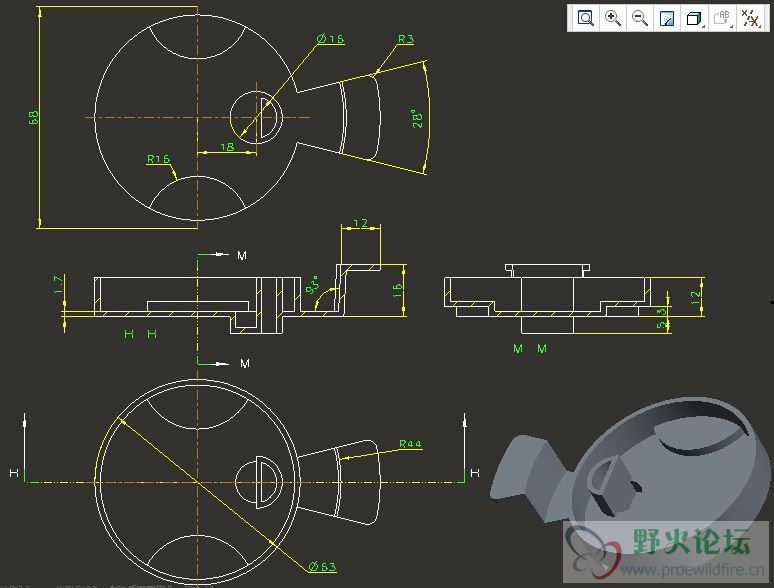The image size is (774, 588).
Task: Select the Zoom Out magnifier tool
Action: tap(640, 18)
